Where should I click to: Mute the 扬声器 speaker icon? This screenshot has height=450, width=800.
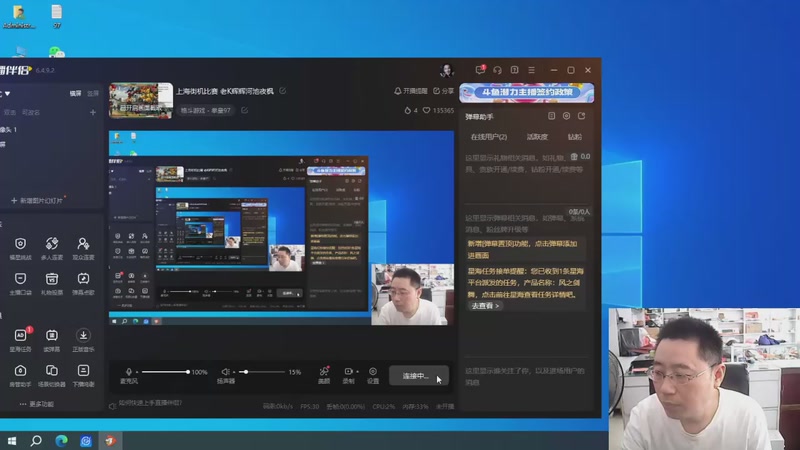pyautogui.click(x=225, y=372)
